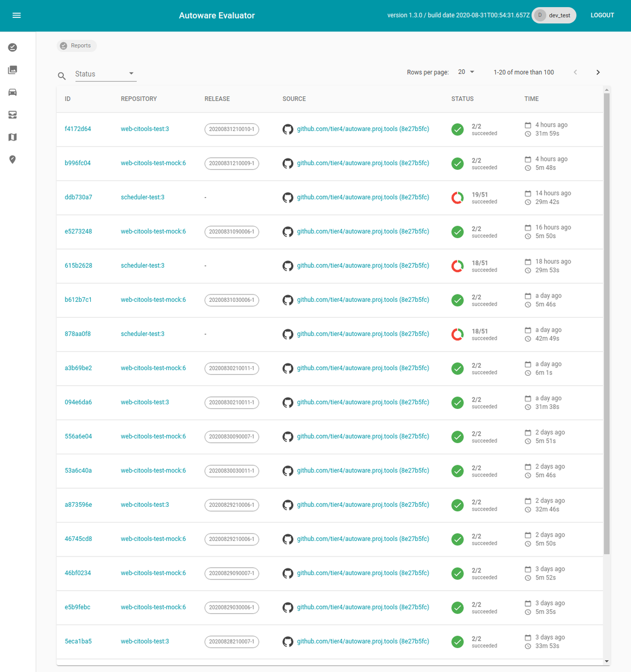Click '1-20 of more than 100' text
Viewport: 631px width, 672px height.
pyautogui.click(x=524, y=72)
